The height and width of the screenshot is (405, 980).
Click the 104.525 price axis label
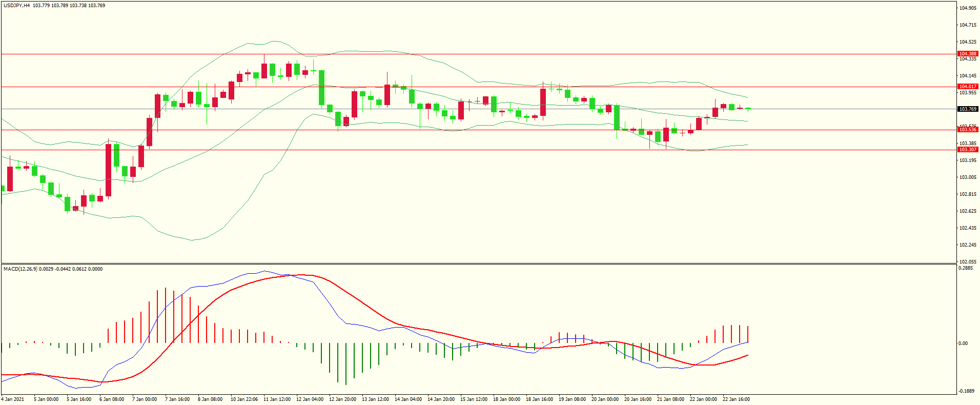(x=968, y=42)
